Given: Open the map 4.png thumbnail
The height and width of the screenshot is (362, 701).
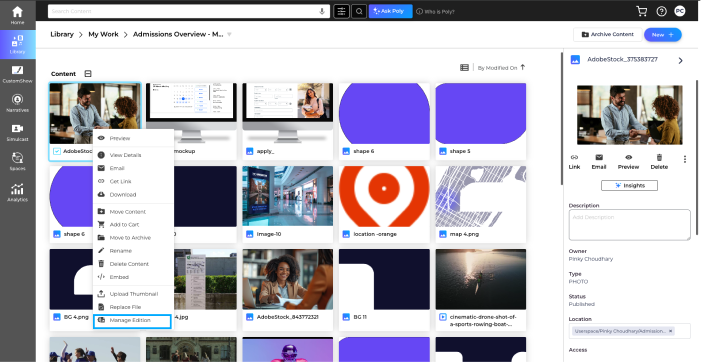Looking at the screenshot, I should pyautogui.click(x=481, y=196).
